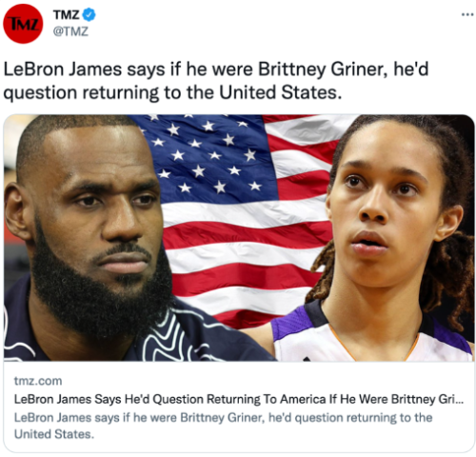This screenshot has height=457, width=476.
Task: Open the @TMZ handle link
Action: (x=70, y=31)
